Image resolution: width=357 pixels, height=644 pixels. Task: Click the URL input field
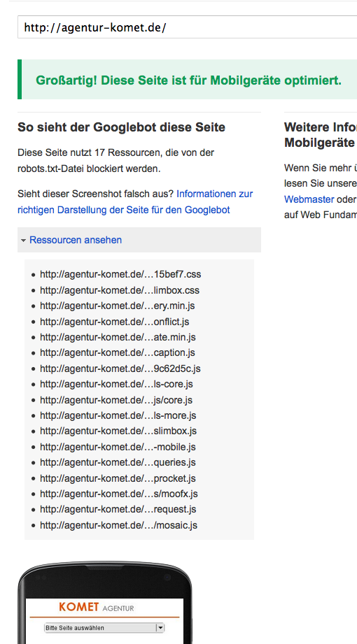[x=187, y=27]
